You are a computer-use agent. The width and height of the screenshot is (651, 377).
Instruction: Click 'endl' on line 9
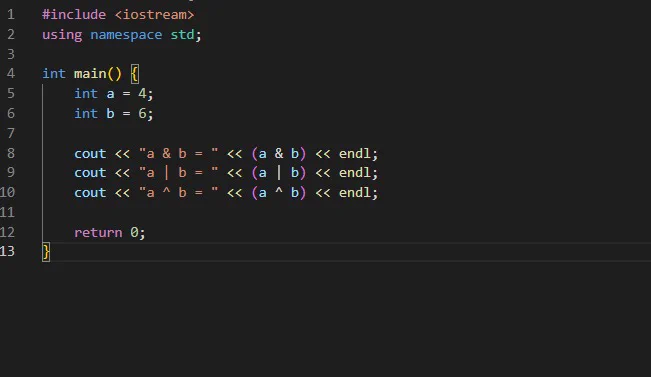tap(355, 172)
